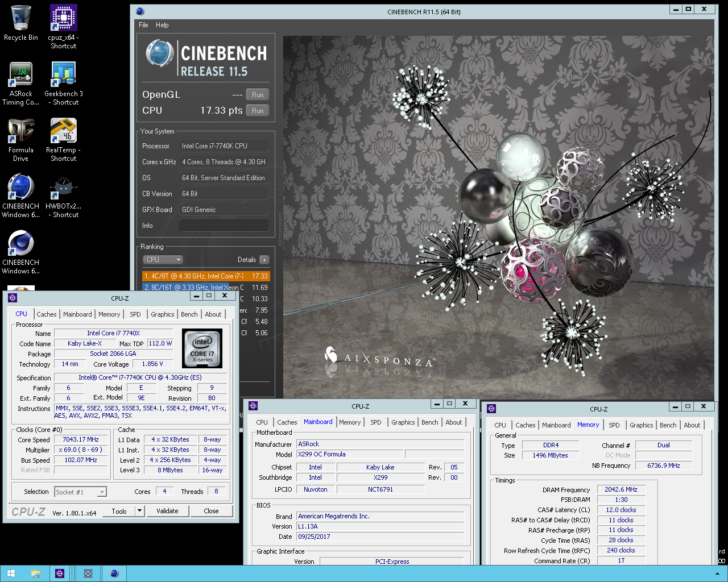728x582 pixels.
Task: Click the CPU score 17.33 pts
Action: (x=221, y=111)
